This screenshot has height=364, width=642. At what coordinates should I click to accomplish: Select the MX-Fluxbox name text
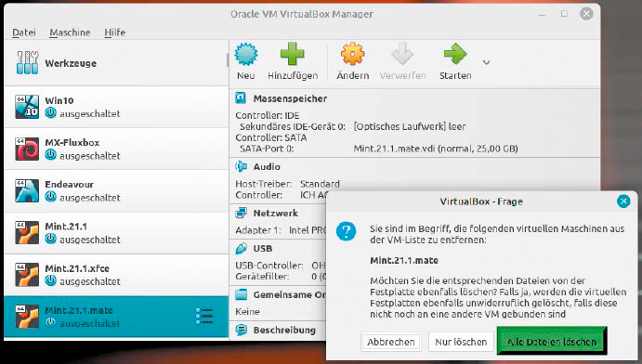[72, 143]
